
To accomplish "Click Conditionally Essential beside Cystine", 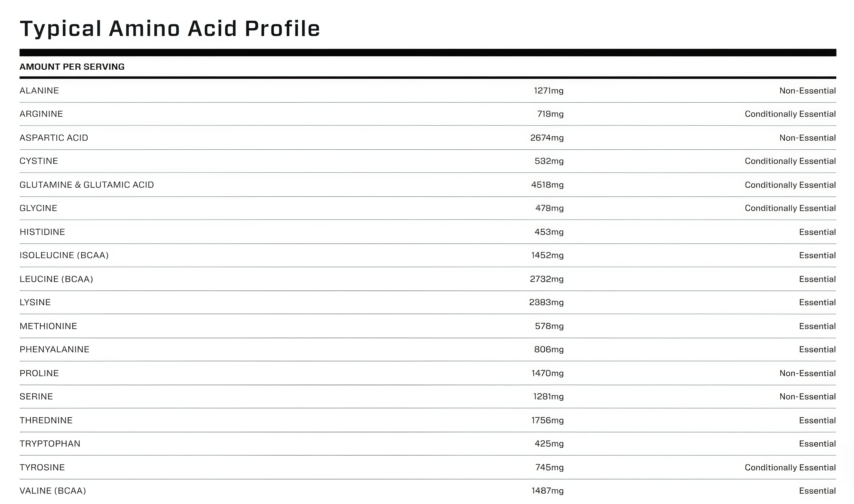I will pos(790,161).
